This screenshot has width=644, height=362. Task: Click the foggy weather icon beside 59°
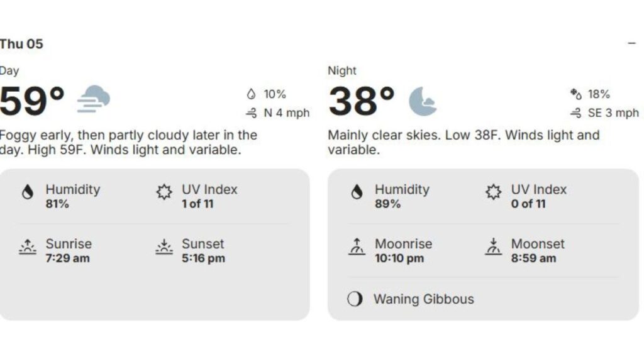(94, 99)
